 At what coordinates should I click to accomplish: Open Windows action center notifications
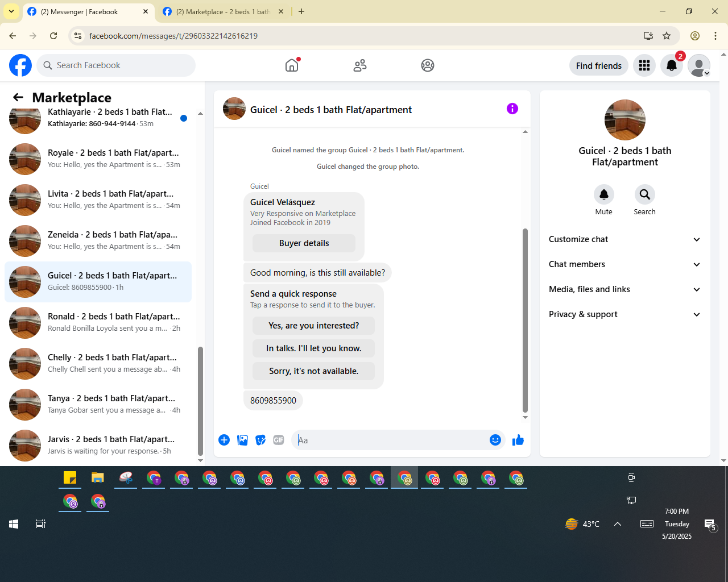pos(710,525)
